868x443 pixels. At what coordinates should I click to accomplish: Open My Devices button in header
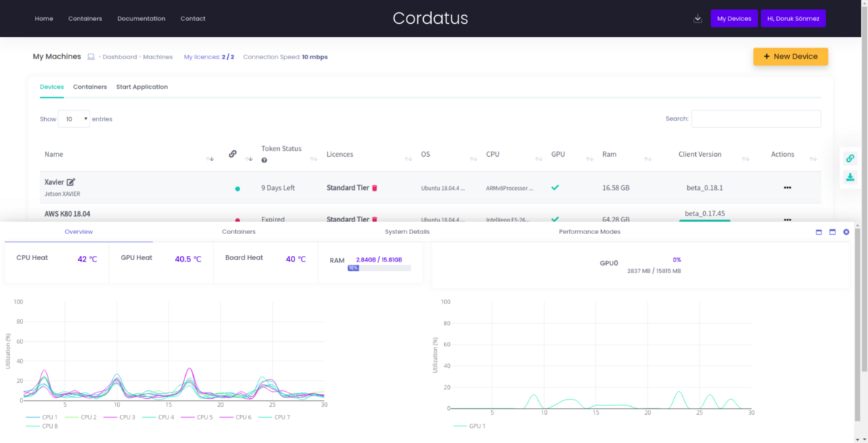point(734,19)
